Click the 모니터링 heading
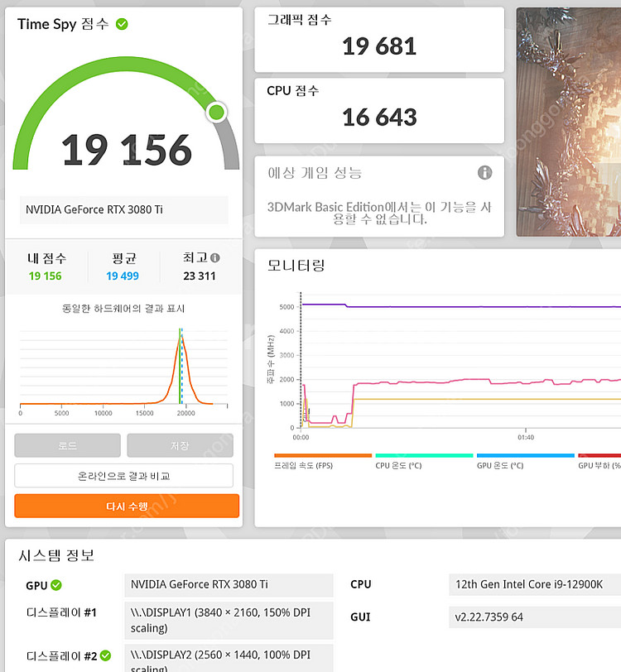Viewport: 621px width, 672px height. click(296, 266)
